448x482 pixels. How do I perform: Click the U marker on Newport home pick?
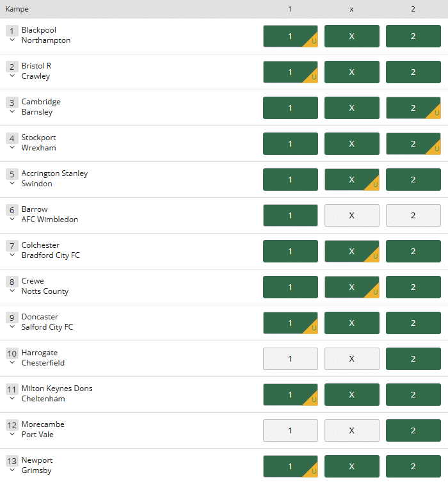tap(312, 470)
